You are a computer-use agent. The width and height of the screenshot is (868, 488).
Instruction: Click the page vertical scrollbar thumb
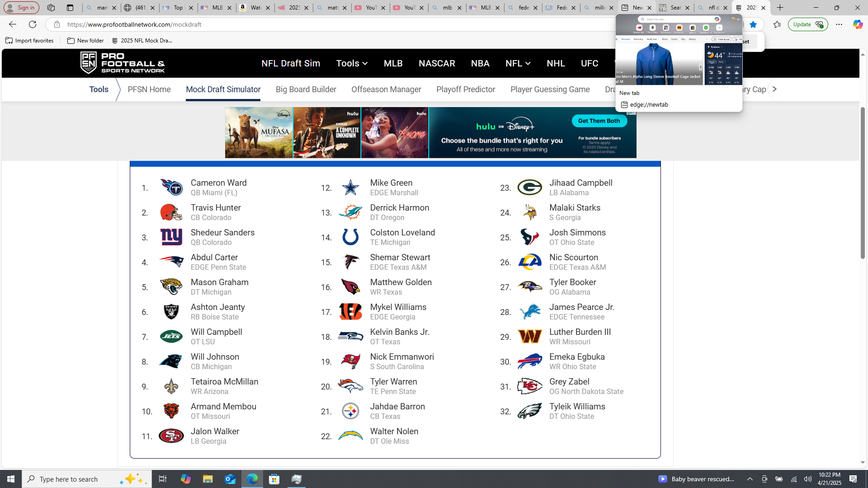pyautogui.click(x=863, y=183)
